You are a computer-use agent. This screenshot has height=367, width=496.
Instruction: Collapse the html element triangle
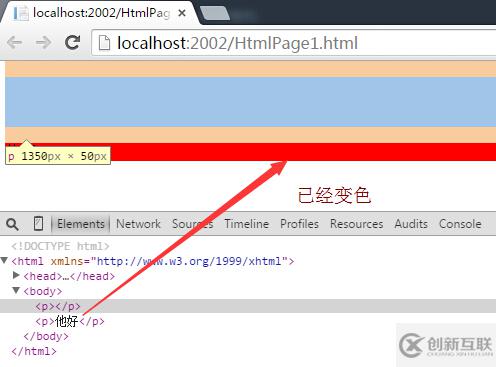4,260
